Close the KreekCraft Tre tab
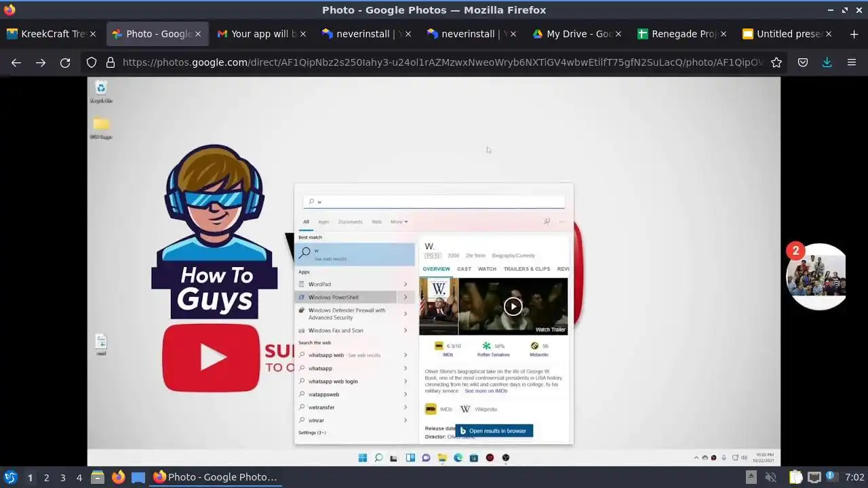 point(93,34)
